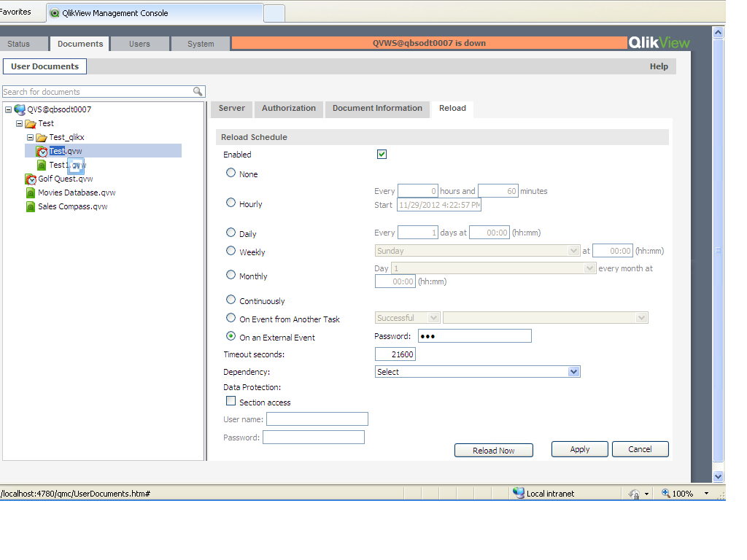The width and height of the screenshot is (747, 560).
Task: Toggle the Enabled checkbox
Action: tap(382, 155)
